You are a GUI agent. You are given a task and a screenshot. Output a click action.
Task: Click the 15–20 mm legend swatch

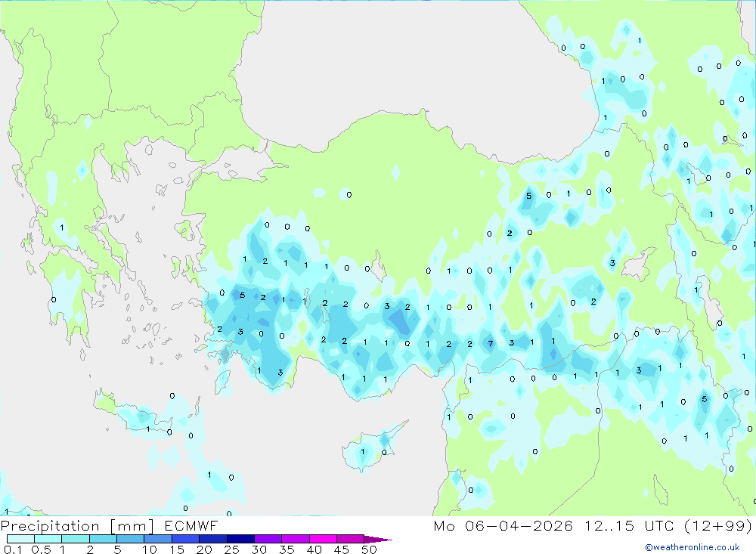point(186,539)
